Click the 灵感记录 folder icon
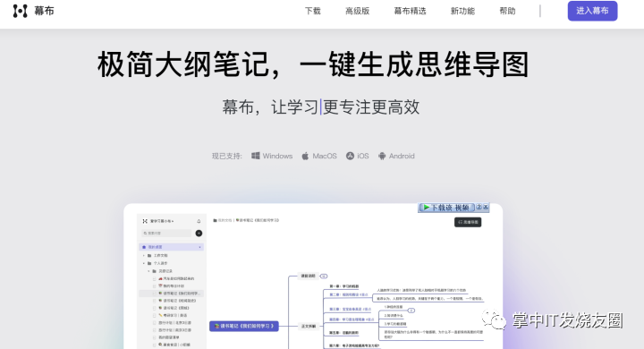 (155, 271)
